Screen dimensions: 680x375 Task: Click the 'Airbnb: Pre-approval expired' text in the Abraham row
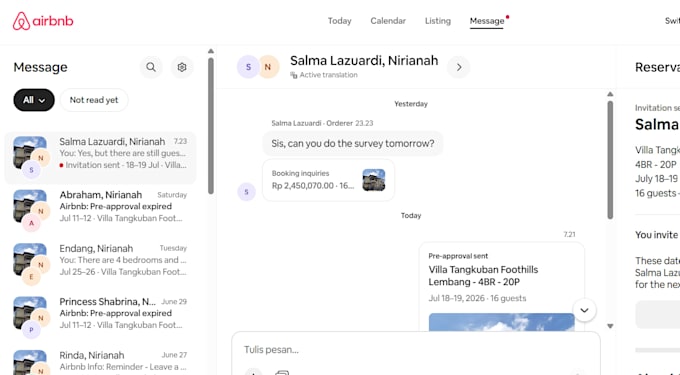116,206
